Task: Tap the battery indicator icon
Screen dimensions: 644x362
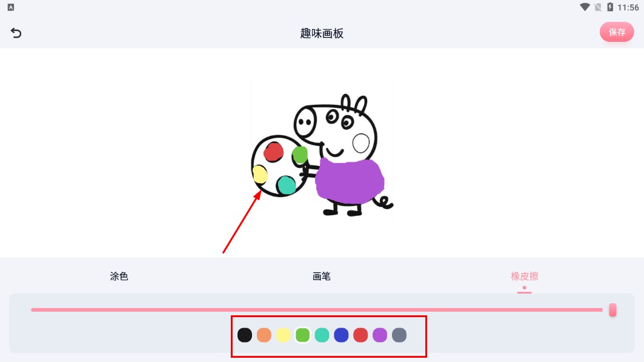Action: 610,7
